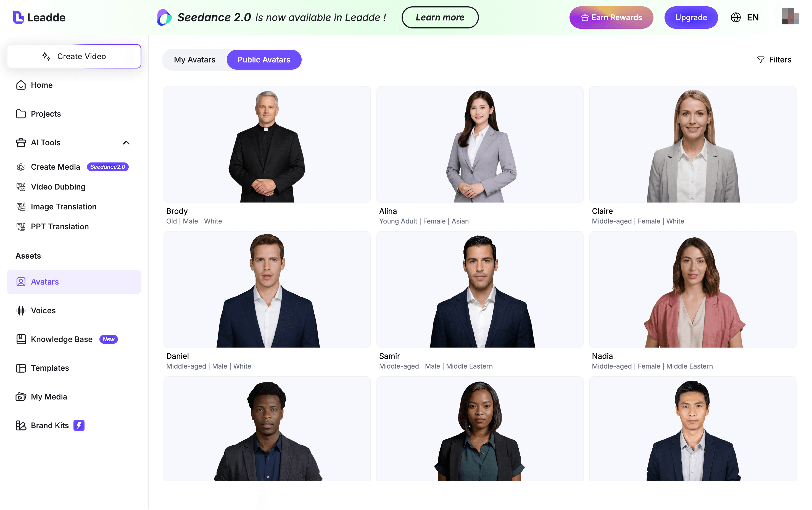Click the Learn more button
Image resolution: width=812 pixels, height=510 pixels.
(x=440, y=17)
